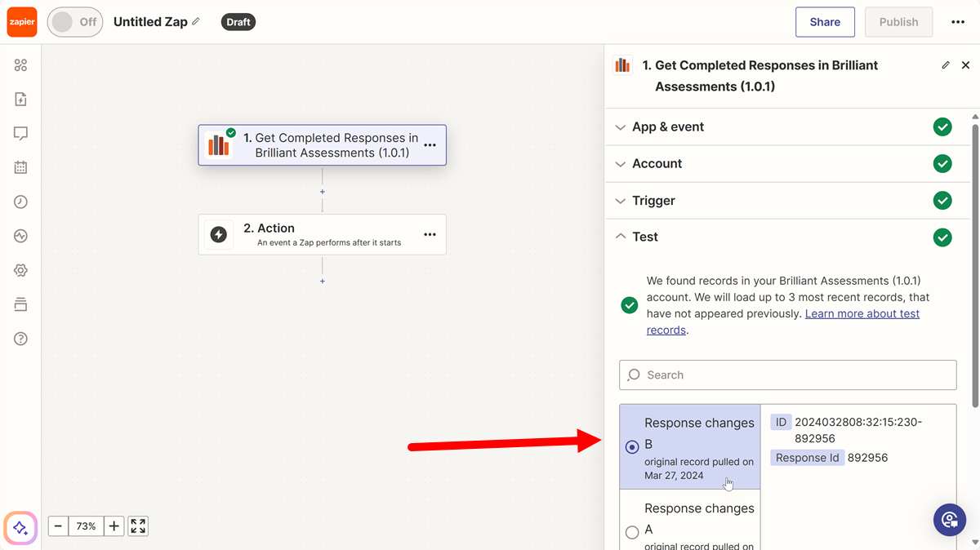Click the Share button

tap(825, 22)
